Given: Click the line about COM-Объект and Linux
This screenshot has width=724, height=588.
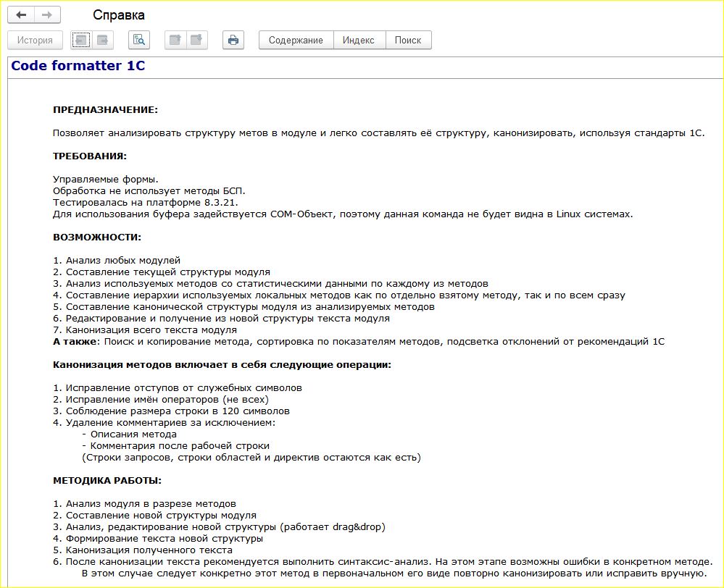Looking at the screenshot, I should pos(343,214).
